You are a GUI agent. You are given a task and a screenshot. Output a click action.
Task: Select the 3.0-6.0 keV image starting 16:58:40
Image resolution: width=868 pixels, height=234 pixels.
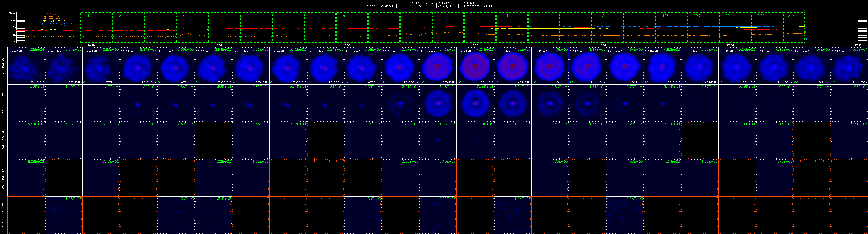(x=438, y=65)
